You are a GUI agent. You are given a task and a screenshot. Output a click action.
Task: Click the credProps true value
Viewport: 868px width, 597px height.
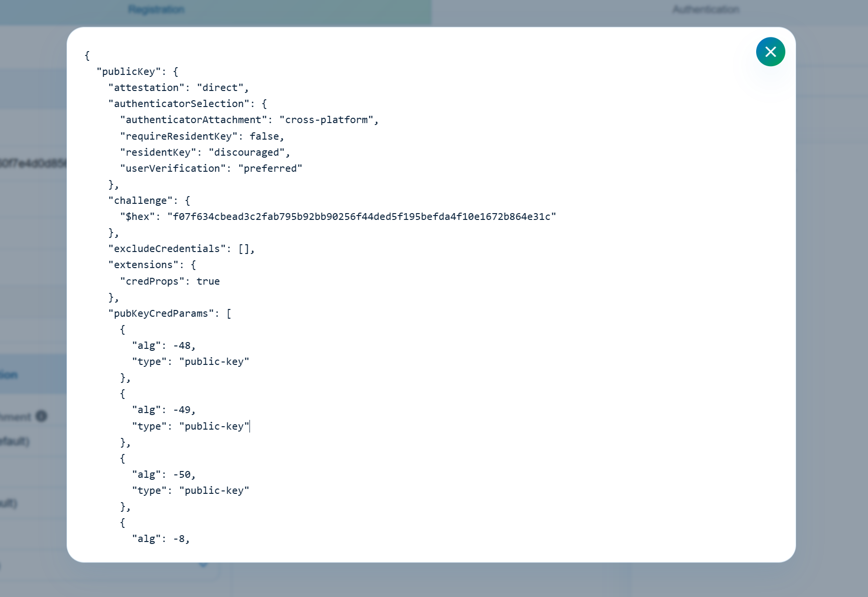(x=208, y=281)
